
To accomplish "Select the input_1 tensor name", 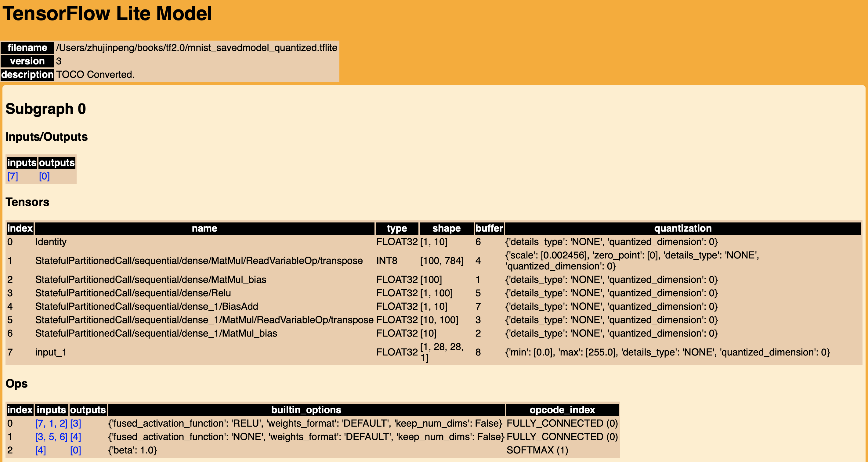I will coord(51,352).
